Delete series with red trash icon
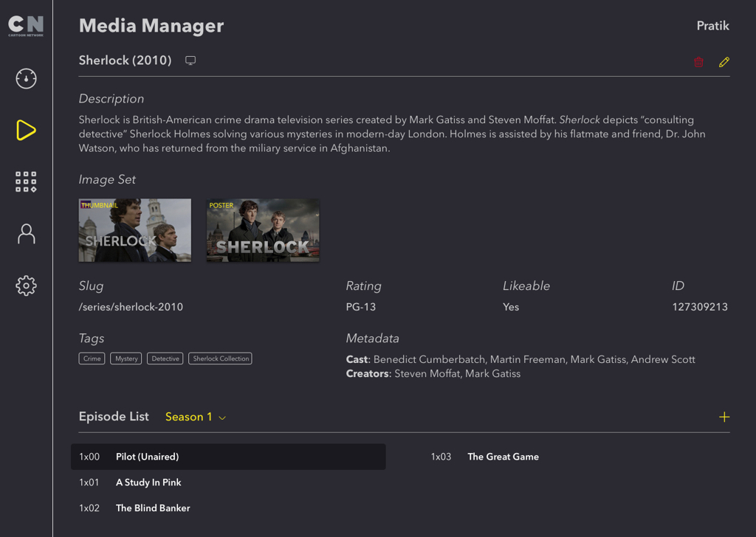The height and width of the screenshot is (537, 756). point(698,62)
